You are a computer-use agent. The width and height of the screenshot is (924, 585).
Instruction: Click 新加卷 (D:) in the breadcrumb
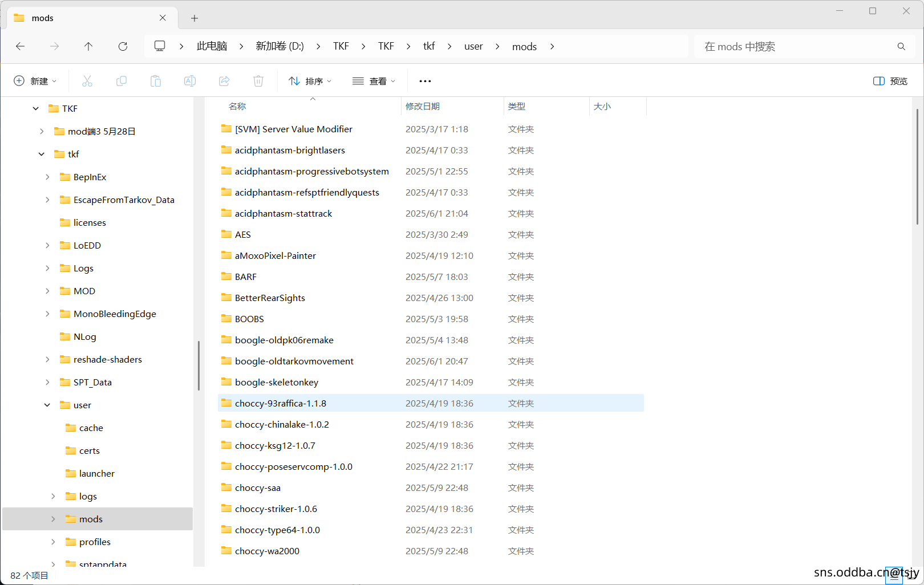tap(279, 46)
